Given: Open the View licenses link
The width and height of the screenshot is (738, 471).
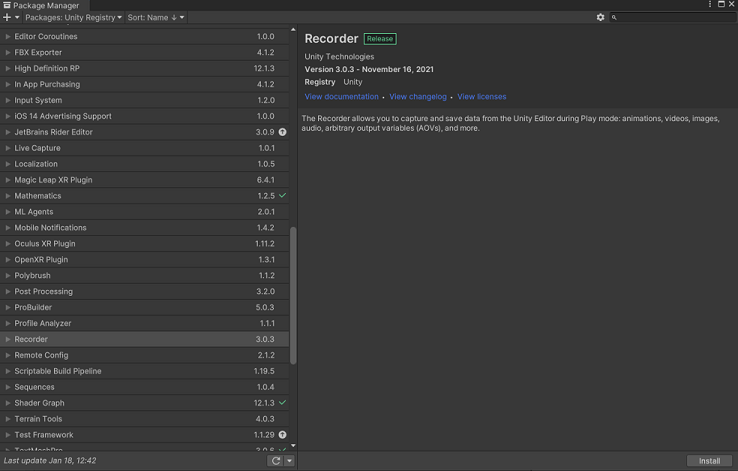Looking at the screenshot, I should coord(481,96).
